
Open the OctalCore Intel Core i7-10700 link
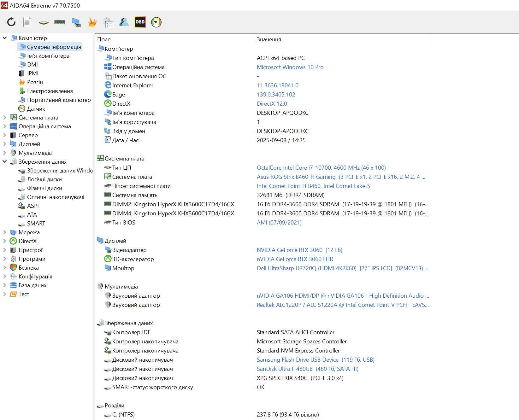(321, 167)
